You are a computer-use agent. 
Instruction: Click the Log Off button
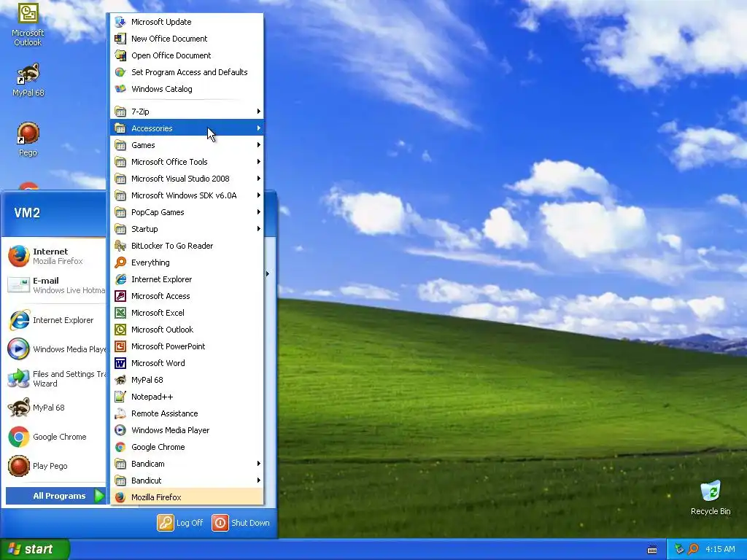tap(181, 523)
